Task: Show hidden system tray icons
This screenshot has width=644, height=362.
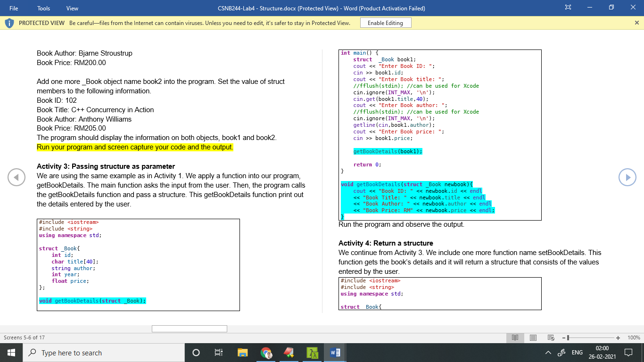Action: click(x=548, y=353)
